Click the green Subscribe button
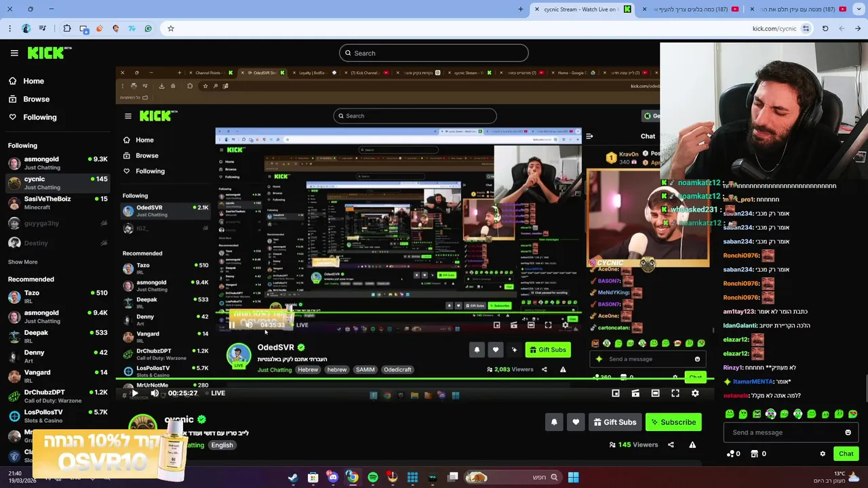 [x=673, y=422]
